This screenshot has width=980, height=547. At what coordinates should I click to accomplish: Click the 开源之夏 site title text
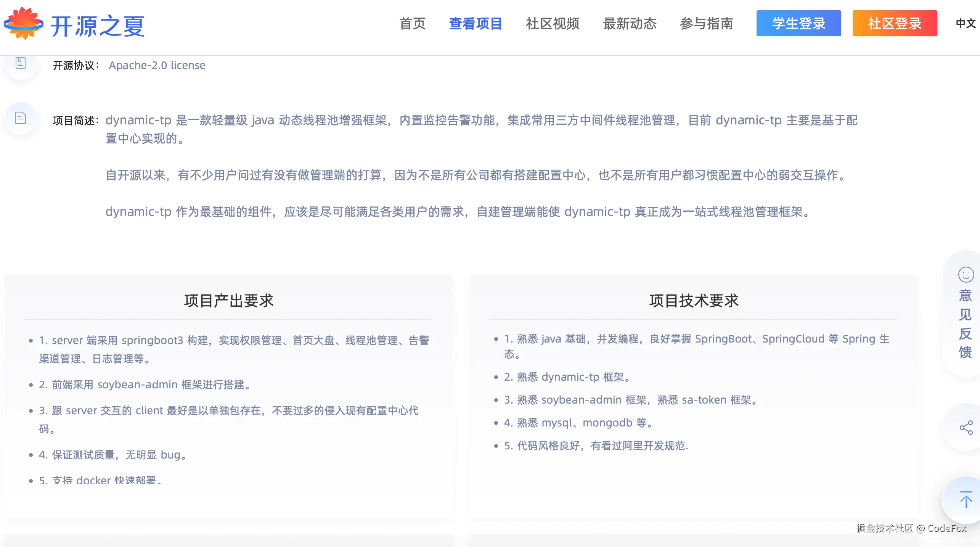tap(98, 26)
